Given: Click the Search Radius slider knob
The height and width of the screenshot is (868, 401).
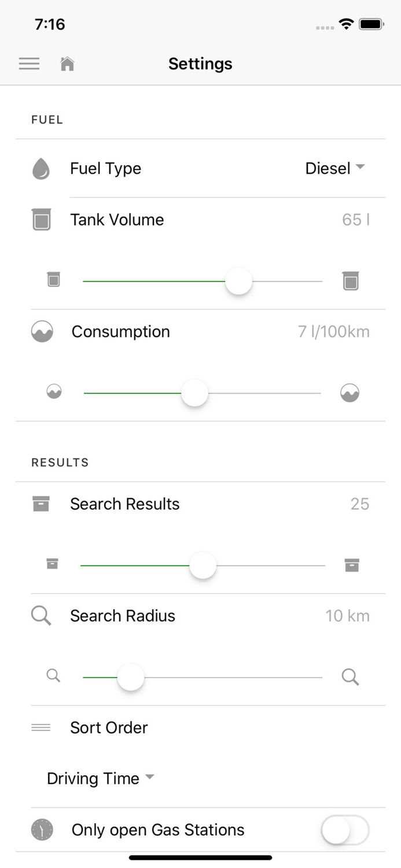Looking at the screenshot, I should coord(131,677).
